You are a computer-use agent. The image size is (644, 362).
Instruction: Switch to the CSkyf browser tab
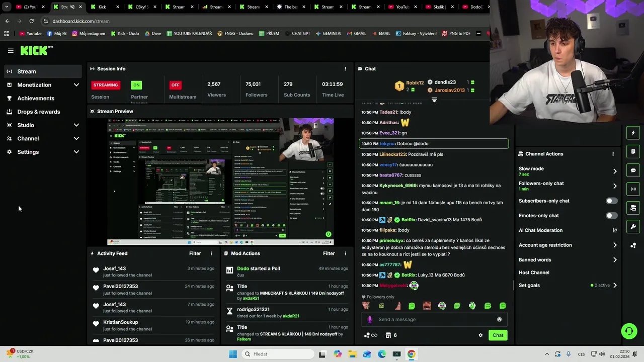point(142,7)
